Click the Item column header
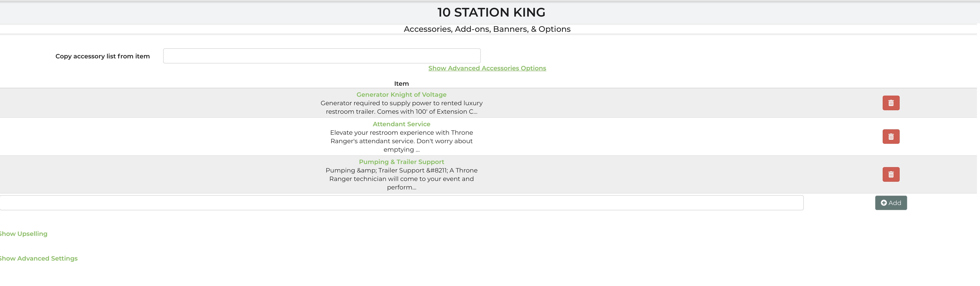 click(401, 84)
